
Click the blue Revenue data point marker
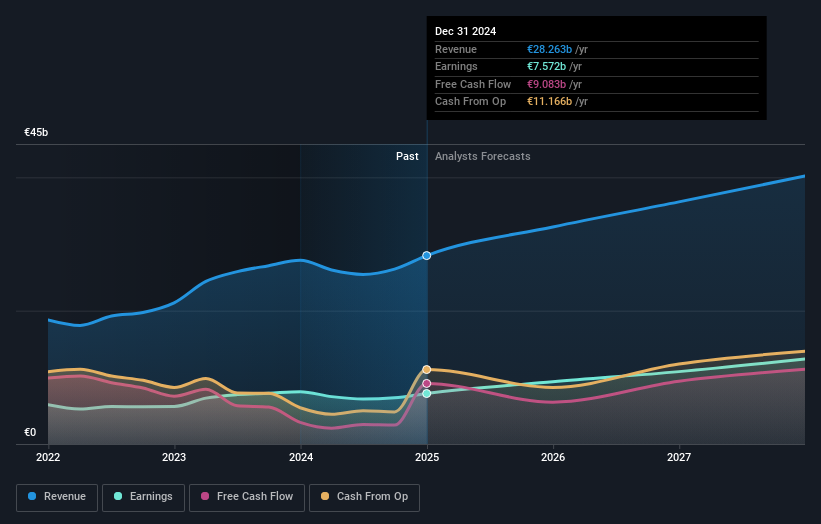click(427, 255)
